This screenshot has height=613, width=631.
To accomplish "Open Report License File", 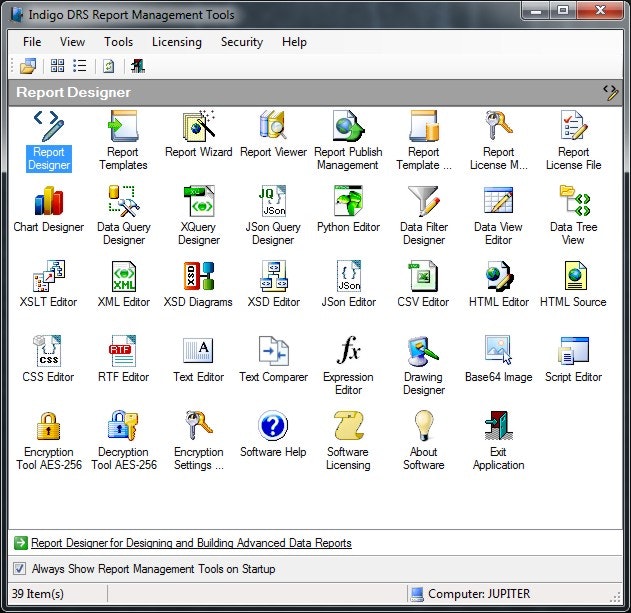I will 573,141.
